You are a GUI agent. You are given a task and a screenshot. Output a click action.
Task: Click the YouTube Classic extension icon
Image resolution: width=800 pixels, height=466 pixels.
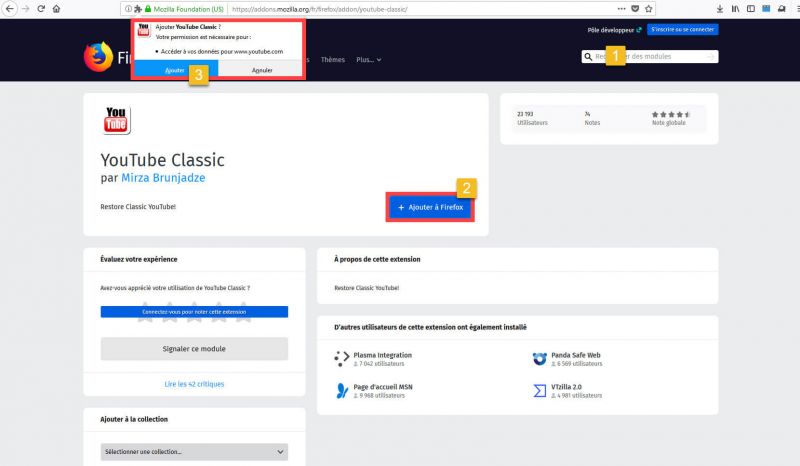coord(116,119)
